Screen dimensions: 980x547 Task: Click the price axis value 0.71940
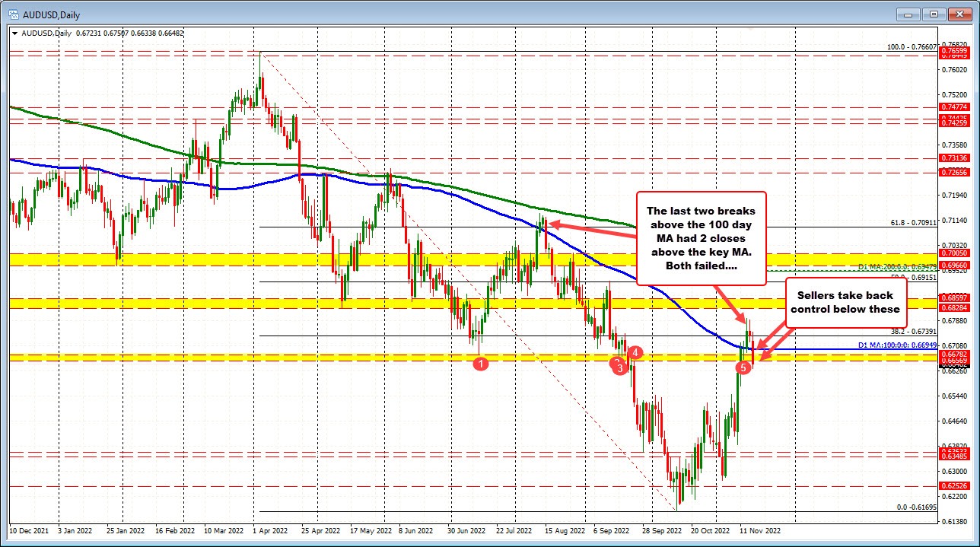(x=956, y=195)
